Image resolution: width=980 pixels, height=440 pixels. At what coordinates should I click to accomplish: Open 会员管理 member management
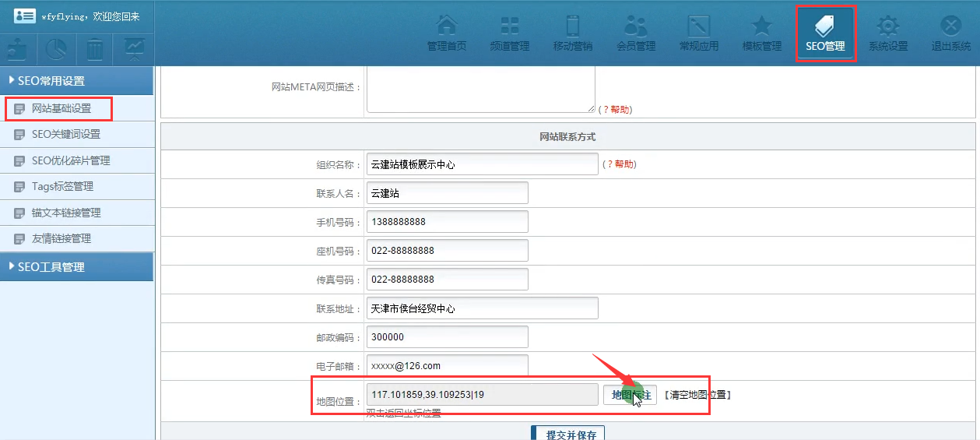[636, 33]
